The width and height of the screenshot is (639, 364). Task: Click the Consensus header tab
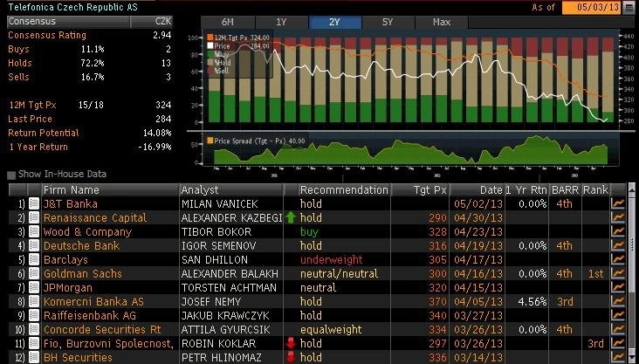(68, 22)
